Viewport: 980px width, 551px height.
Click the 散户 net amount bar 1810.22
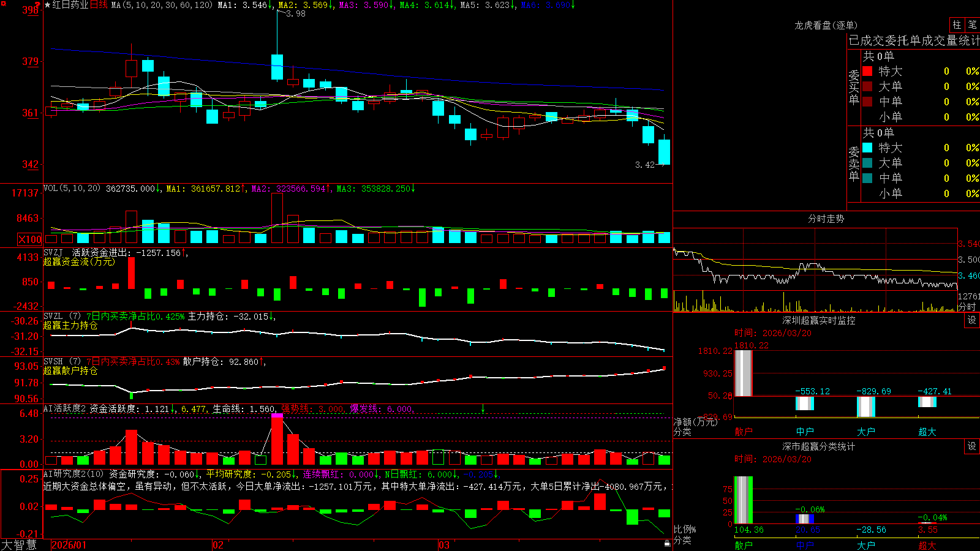743,373
